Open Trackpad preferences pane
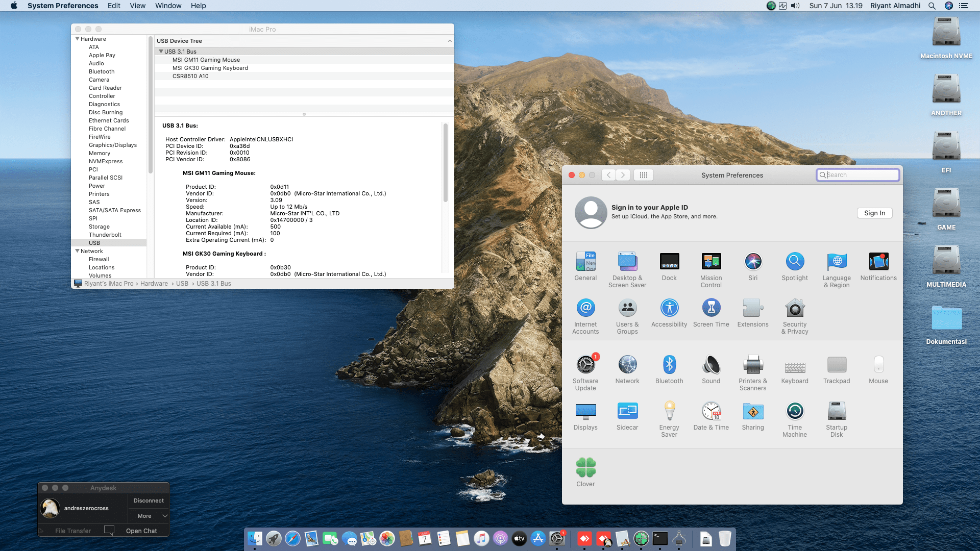The width and height of the screenshot is (980, 551). pos(837,369)
